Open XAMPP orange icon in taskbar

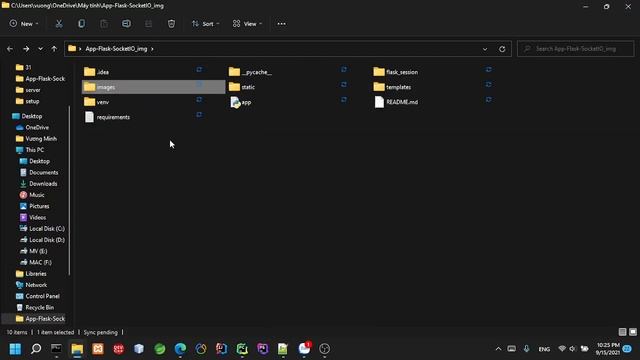[98, 349]
